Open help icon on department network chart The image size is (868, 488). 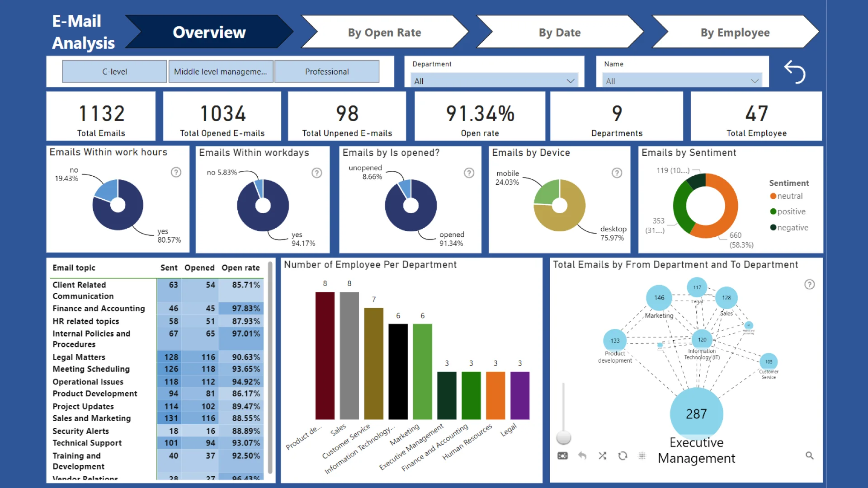point(810,284)
